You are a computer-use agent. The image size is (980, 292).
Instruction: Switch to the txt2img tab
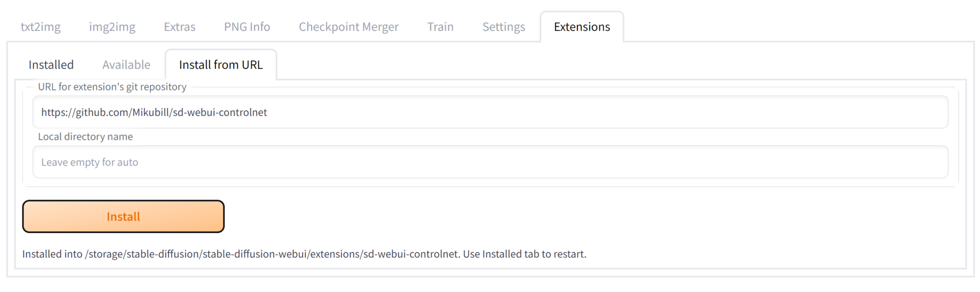point(41,27)
